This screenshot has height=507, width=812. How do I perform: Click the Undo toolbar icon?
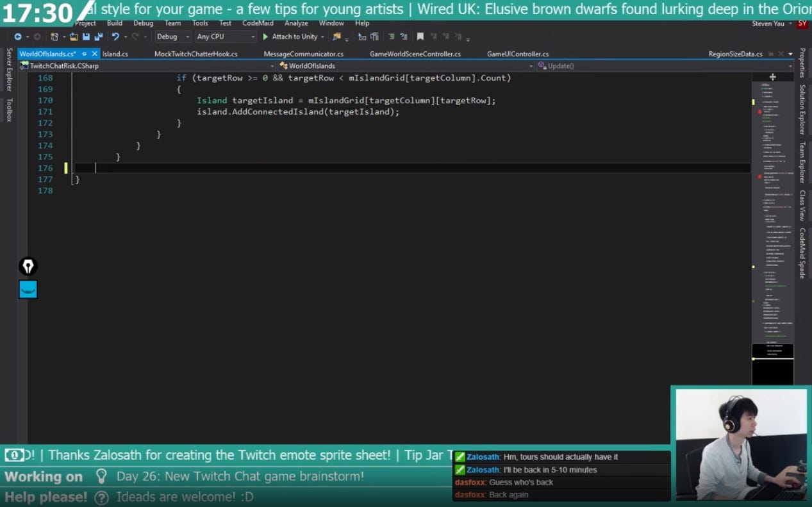[115, 37]
